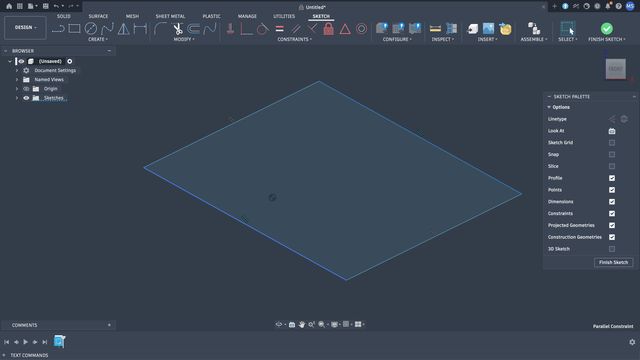Viewport: 640px width, 360px height.
Task: Enable the Slice checkbox
Action: (x=611, y=167)
